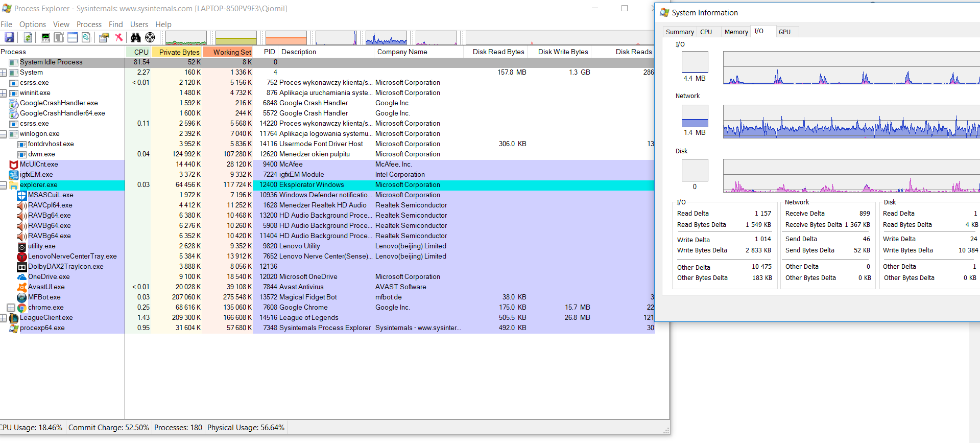Collapse the explorer.exe tree node
This screenshot has width=980, height=443.
click(3, 185)
